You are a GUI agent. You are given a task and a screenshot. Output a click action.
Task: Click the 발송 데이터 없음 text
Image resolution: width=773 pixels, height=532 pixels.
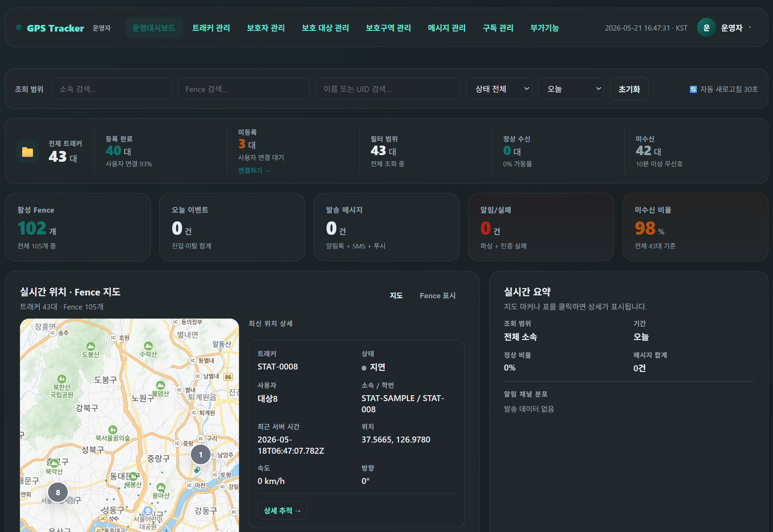[529, 409]
